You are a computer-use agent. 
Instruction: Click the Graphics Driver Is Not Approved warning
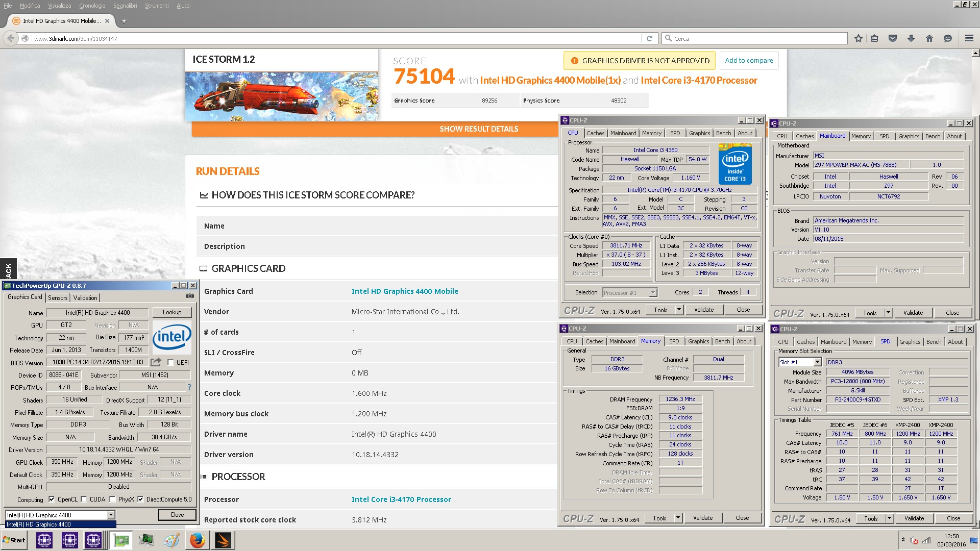point(640,61)
